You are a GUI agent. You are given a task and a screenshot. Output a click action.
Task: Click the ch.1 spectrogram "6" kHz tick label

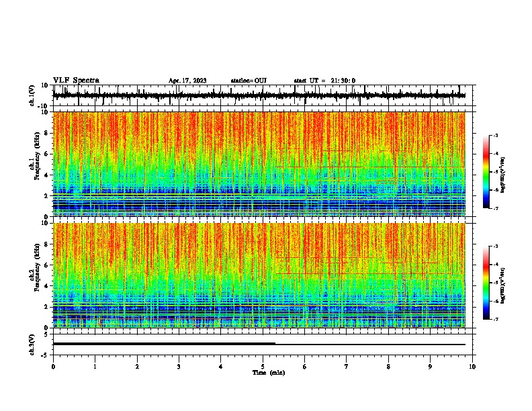[46, 154]
